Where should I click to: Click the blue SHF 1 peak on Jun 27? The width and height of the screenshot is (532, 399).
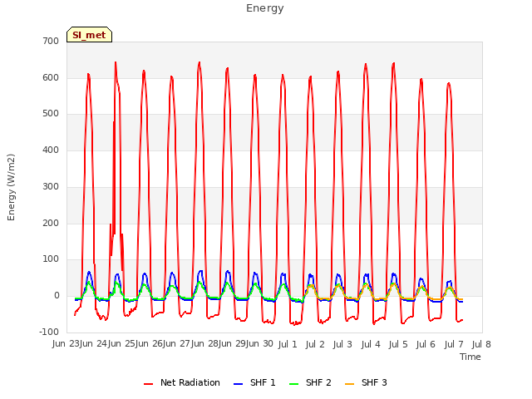tap(200, 271)
